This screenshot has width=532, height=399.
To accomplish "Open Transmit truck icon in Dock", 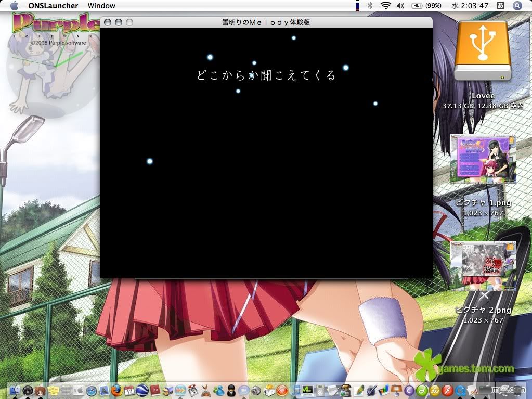I will (167, 391).
